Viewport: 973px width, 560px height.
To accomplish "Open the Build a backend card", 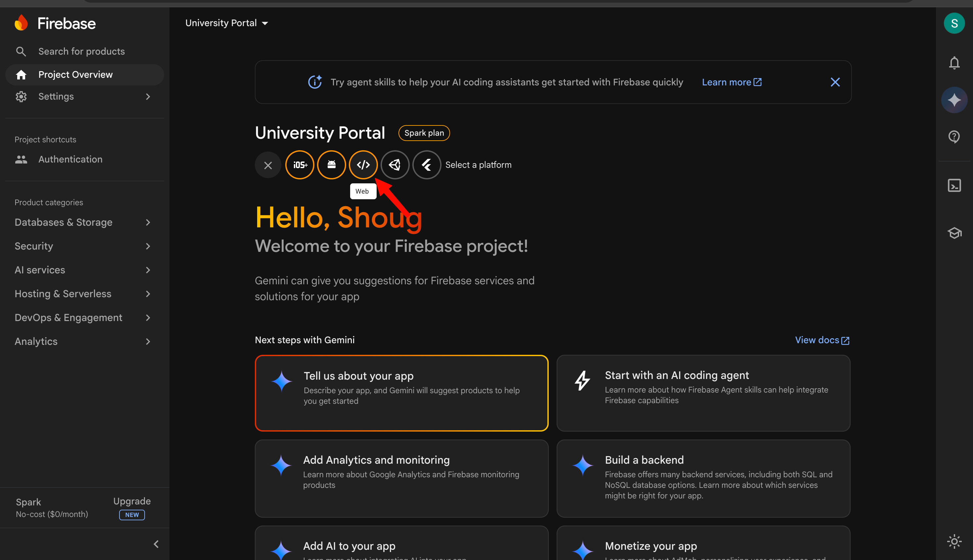I will tap(703, 479).
